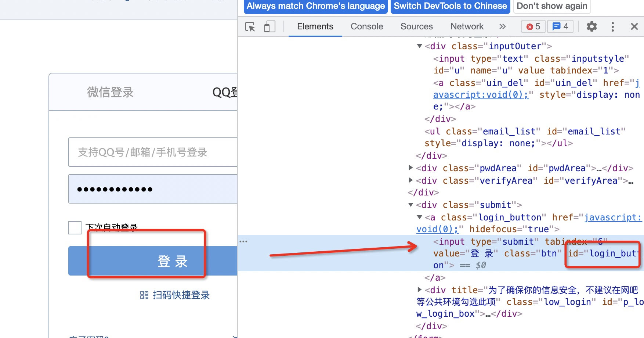Open the 扫码快捷登录 link
The image size is (644, 338).
click(x=181, y=295)
